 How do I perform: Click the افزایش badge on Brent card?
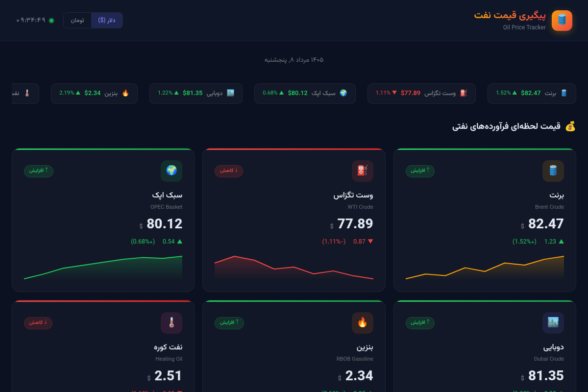pyautogui.click(x=420, y=171)
